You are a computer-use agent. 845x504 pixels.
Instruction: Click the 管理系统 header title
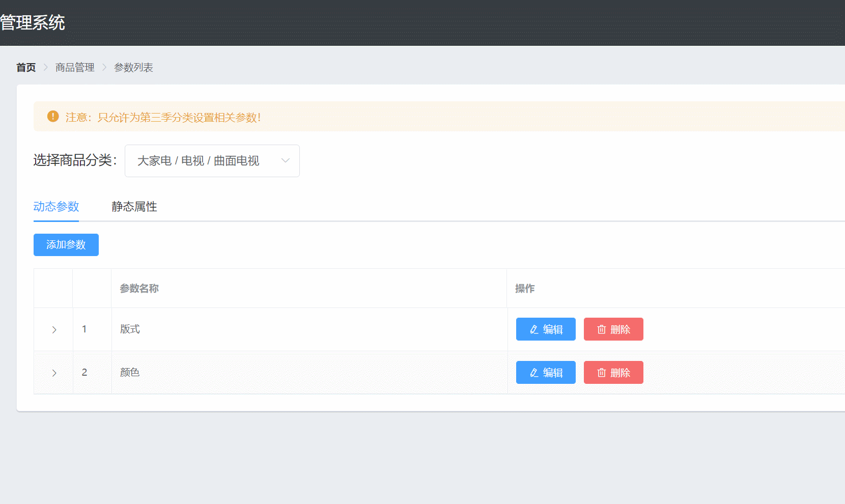tap(33, 23)
